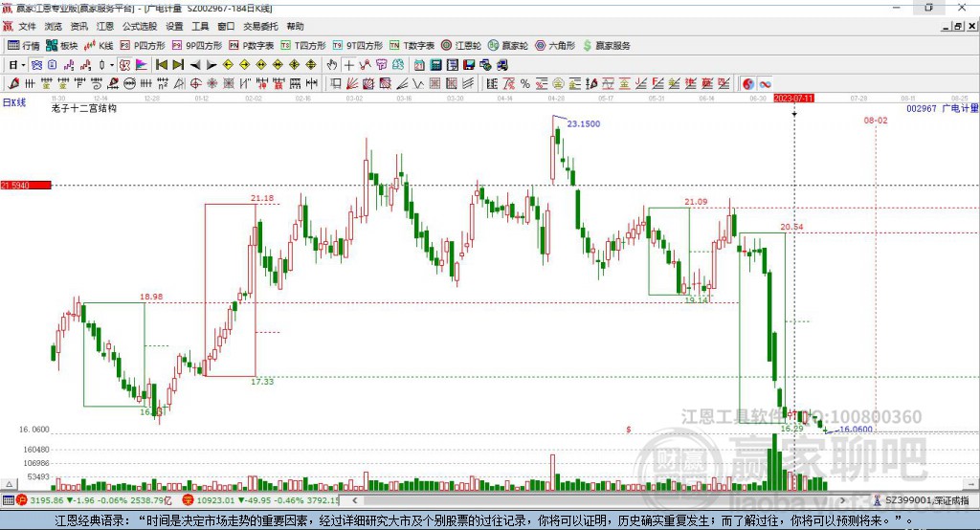Toggle the 权 adjusted-price icon
Image resolution: width=980 pixels, height=530 pixels.
(x=124, y=65)
